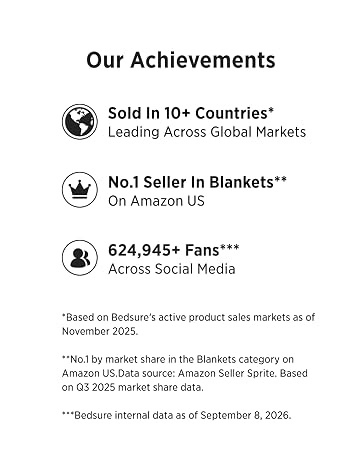The image size is (362, 453).
Task: Click the Bedsure internal data footnote
Action: click(x=177, y=415)
